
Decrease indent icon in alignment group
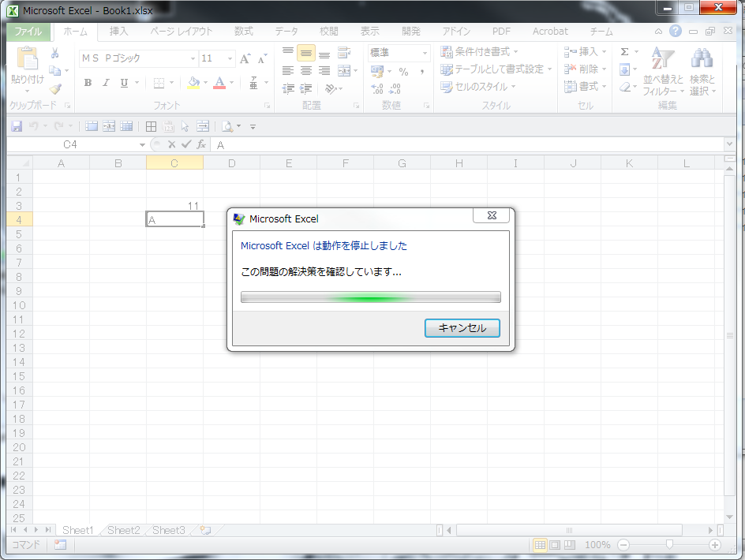pos(288,88)
